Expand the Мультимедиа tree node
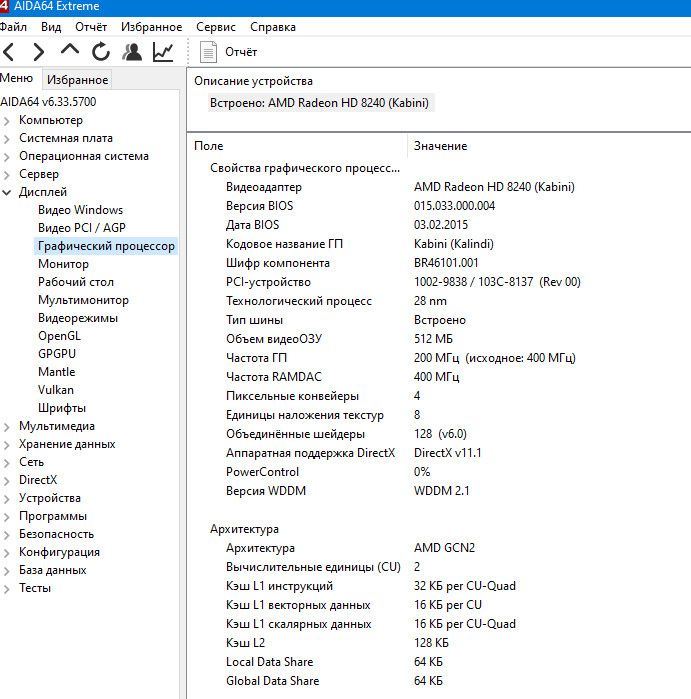The width and height of the screenshot is (691, 699). pos(7,427)
